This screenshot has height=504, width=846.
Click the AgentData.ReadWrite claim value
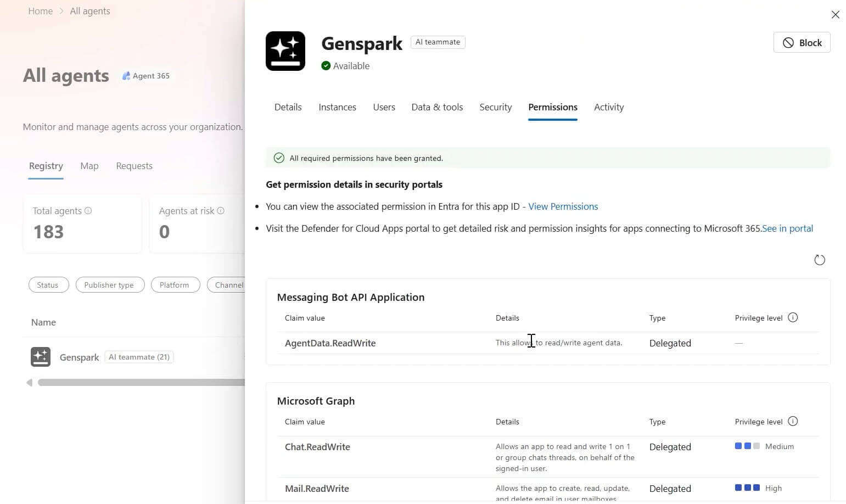(x=330, y=343)
